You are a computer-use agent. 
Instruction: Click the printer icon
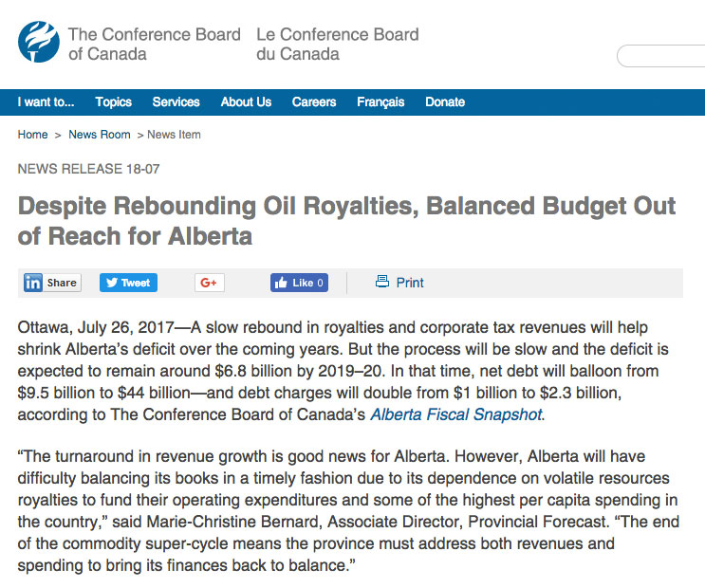tap(382, 282)
